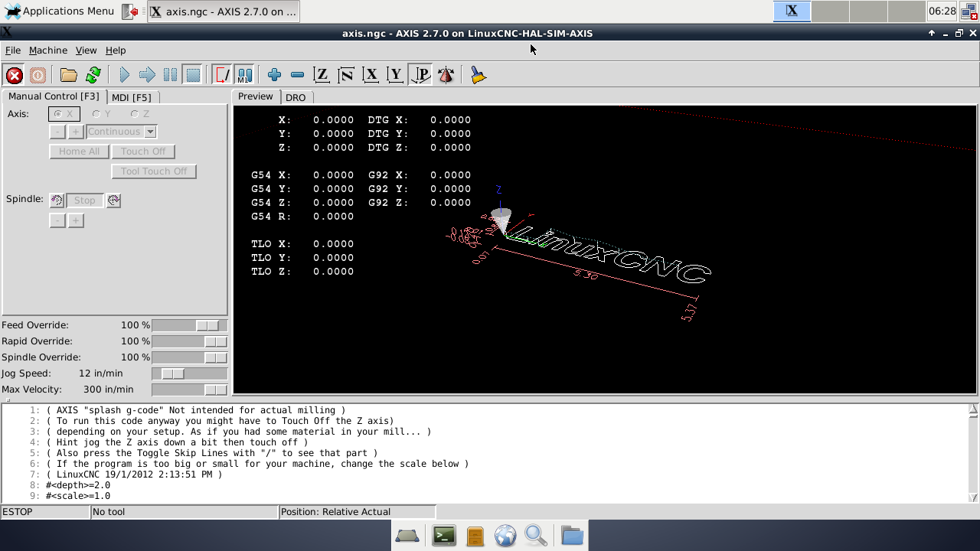Switch to Manual Control [F3] tab

(54, 96)
